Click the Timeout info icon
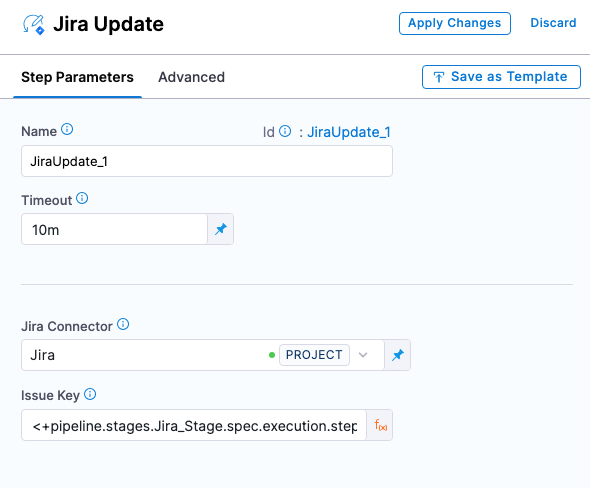 click(x=82, y=198)
